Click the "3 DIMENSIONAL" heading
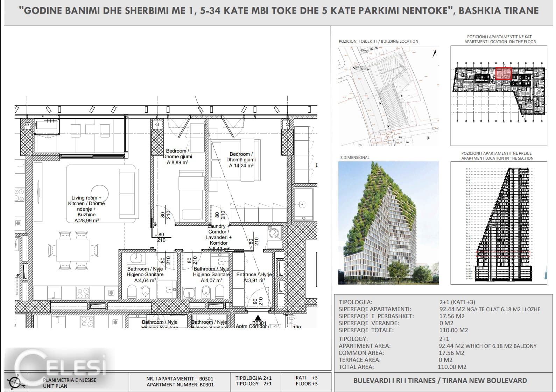 click(355, 157)
